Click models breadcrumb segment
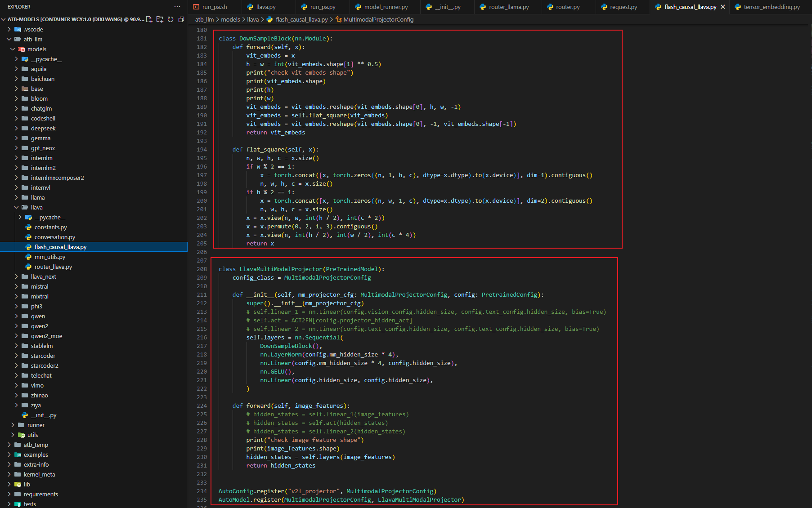 [x=230, y=19]
